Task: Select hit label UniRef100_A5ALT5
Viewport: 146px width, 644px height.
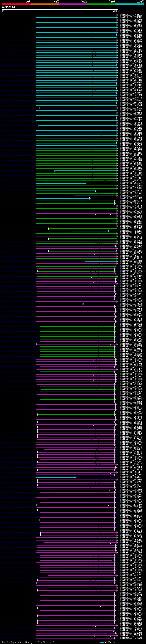Action: [131, 75]
